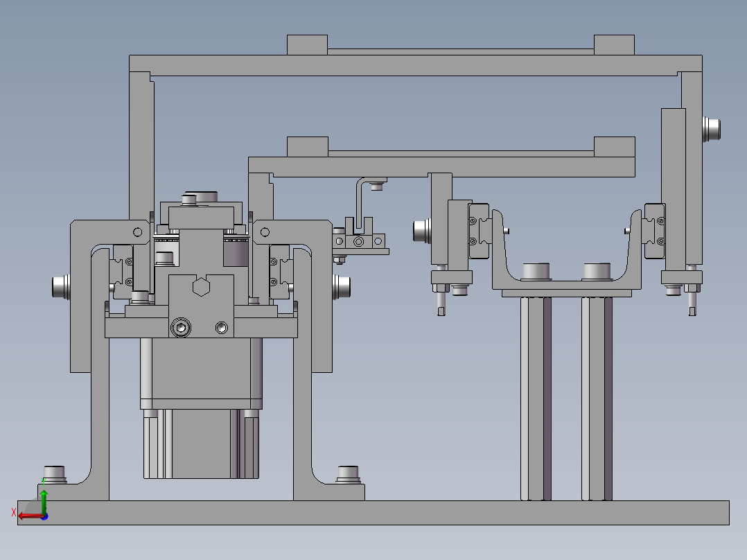Pick the pivot hole on the left arm plate
Image resolution: width=747 pixels, height=560 pixels.
point(138,232)
